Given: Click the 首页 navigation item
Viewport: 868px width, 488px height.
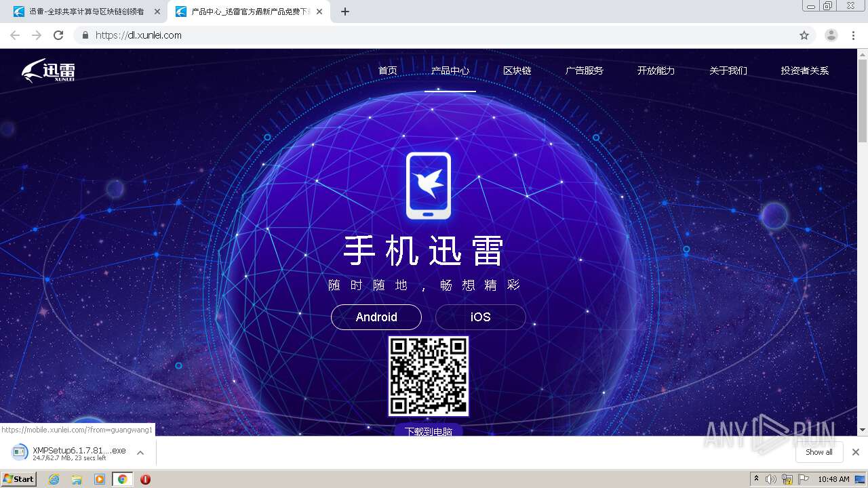Looking at the screenshot, I should coord(388,70).
